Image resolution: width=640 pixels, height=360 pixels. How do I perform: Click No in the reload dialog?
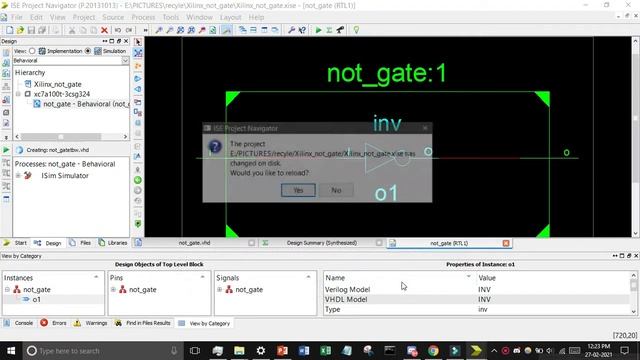point(336,190)
